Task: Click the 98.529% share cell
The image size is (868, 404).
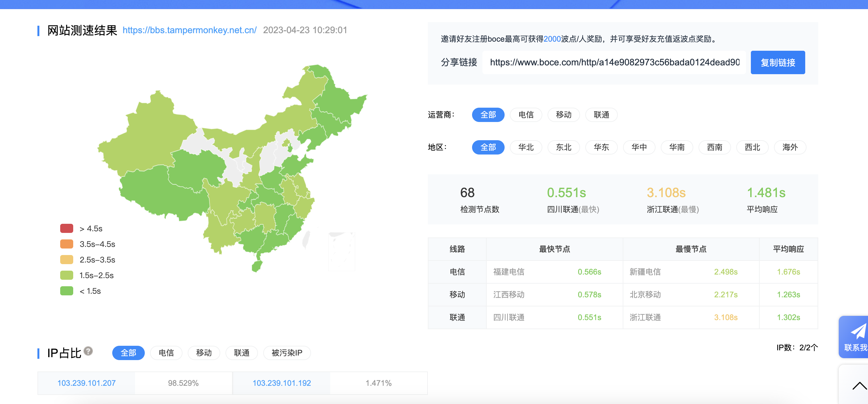Action: pyautogui.click(x=183, y=383)
